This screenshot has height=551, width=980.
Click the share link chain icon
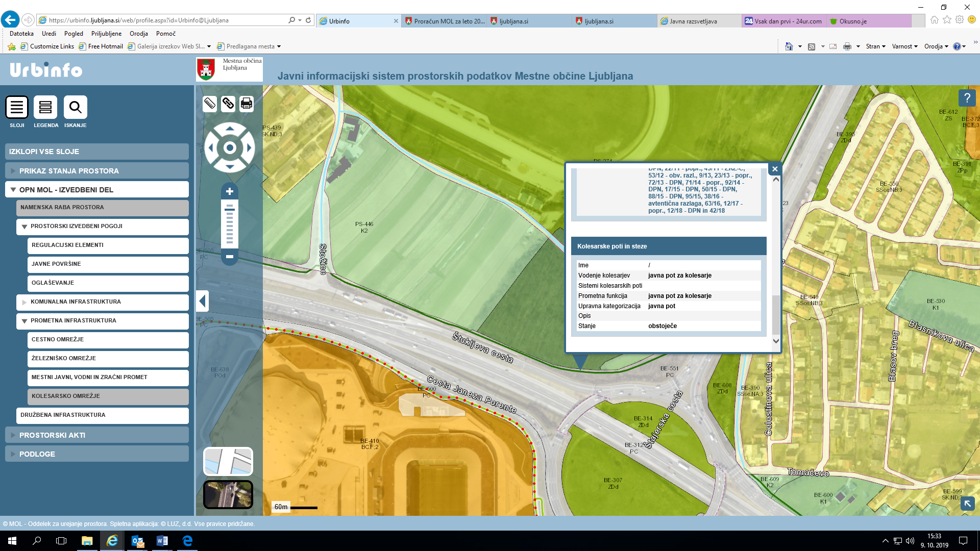(228, 104)
